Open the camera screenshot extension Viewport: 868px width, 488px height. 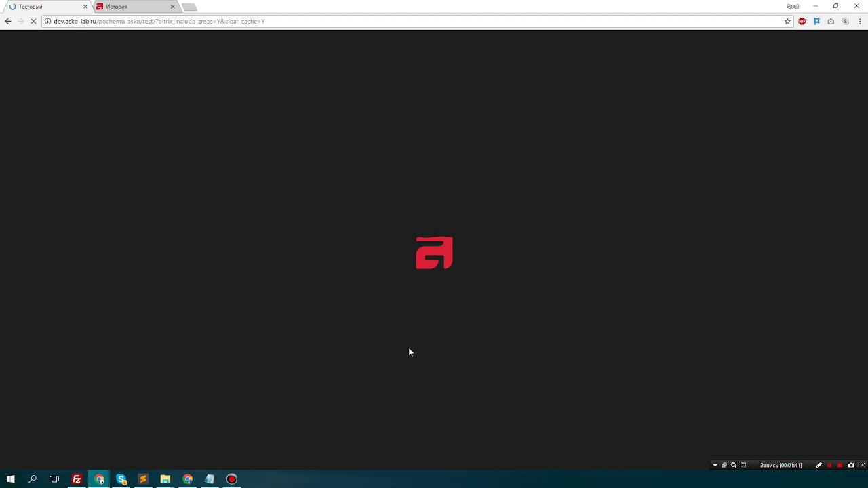pyautogui.click(x=831, y=21)
